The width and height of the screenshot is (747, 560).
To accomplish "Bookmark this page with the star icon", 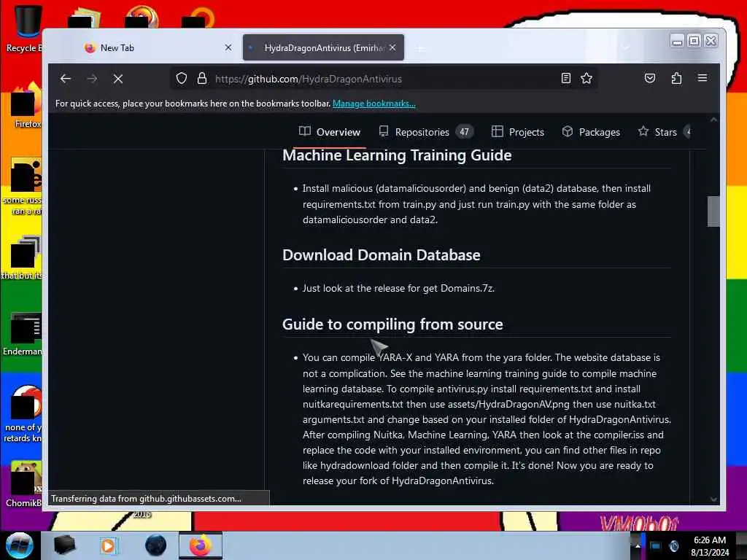I will (587, 78).
